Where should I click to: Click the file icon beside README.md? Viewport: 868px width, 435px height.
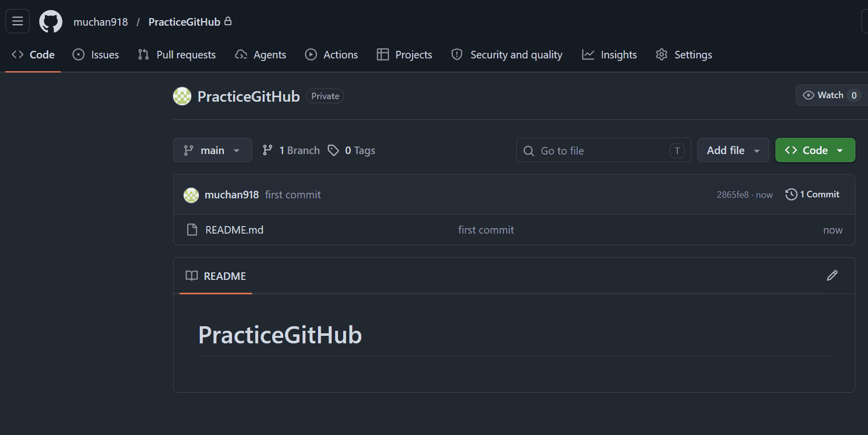coord(192,230)
